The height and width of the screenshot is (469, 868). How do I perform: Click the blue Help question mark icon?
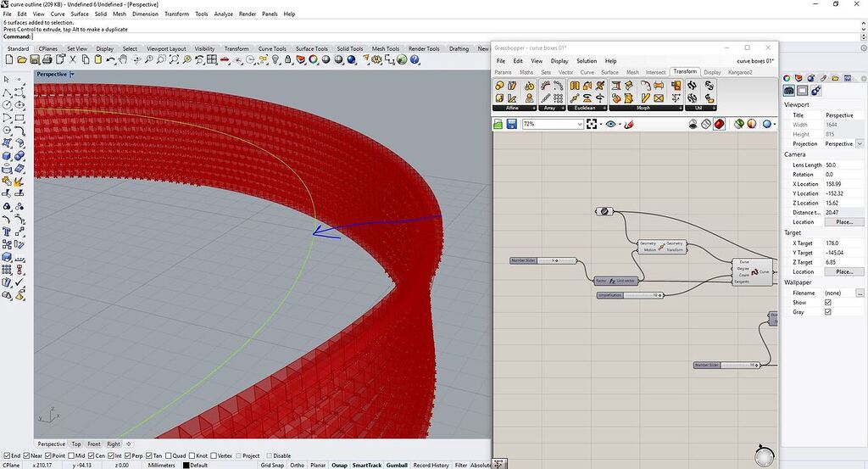(x=415, y=60)
